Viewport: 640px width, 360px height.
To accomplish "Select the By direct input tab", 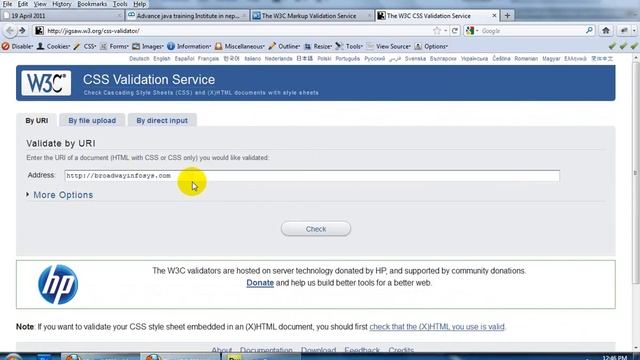I will [x=162, y=120].
